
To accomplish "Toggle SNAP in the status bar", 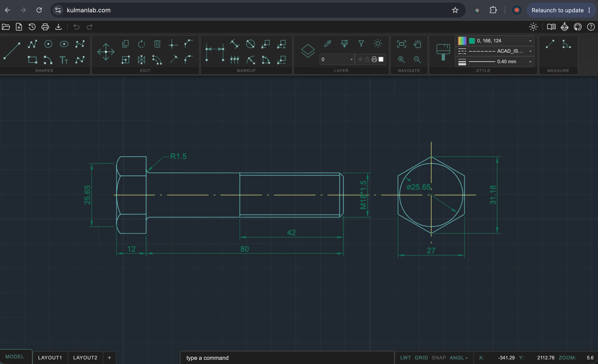I will click(439, 358).
